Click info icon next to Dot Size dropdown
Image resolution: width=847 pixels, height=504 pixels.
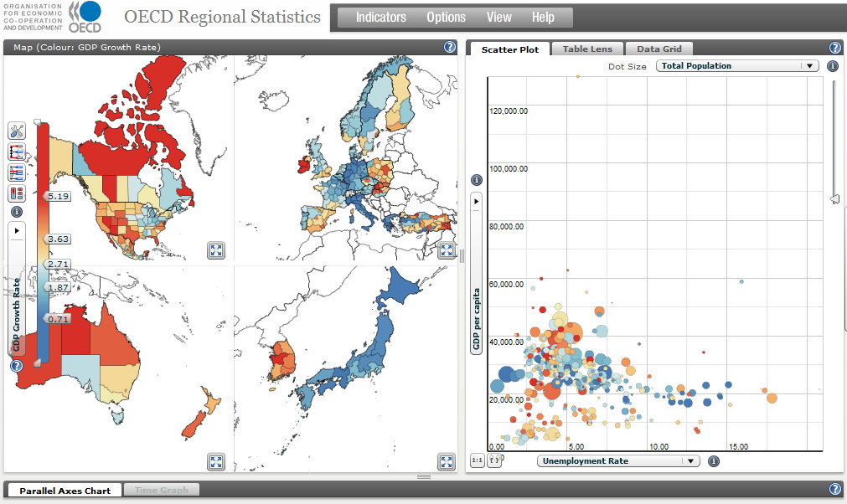point(833,66)
